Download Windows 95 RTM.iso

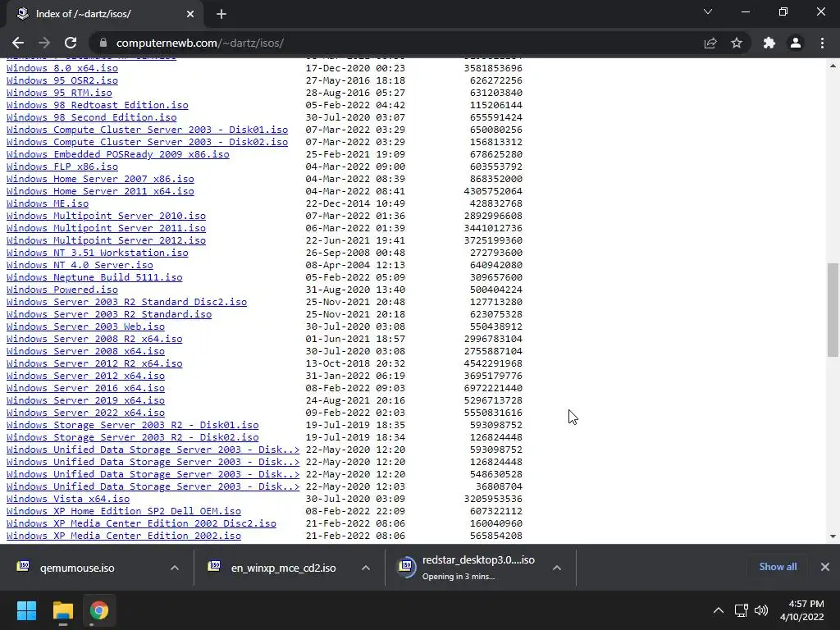(59, 93)
